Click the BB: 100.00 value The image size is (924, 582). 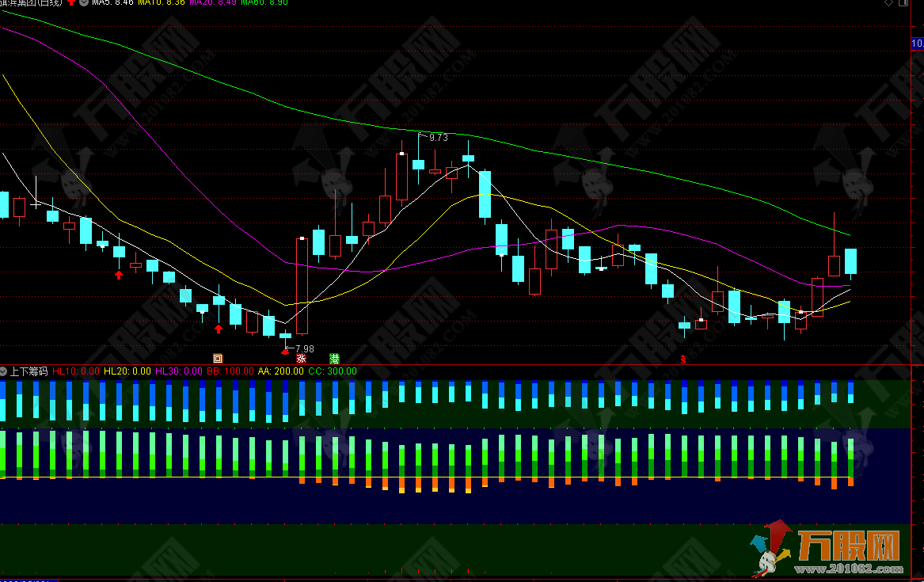pyautogui.click(x=230, y=371)
